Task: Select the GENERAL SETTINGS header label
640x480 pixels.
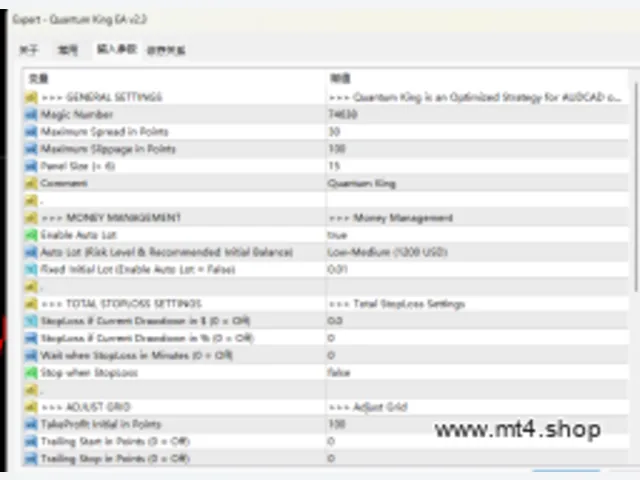Action: 102,97
